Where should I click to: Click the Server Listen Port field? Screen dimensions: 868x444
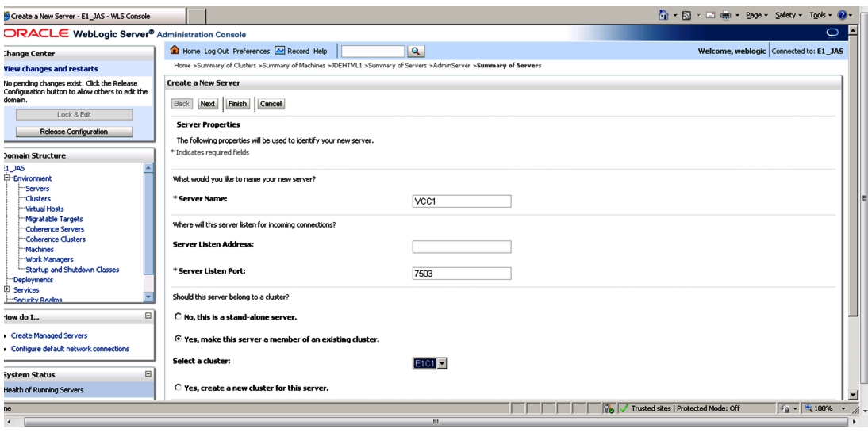point(462,274)
